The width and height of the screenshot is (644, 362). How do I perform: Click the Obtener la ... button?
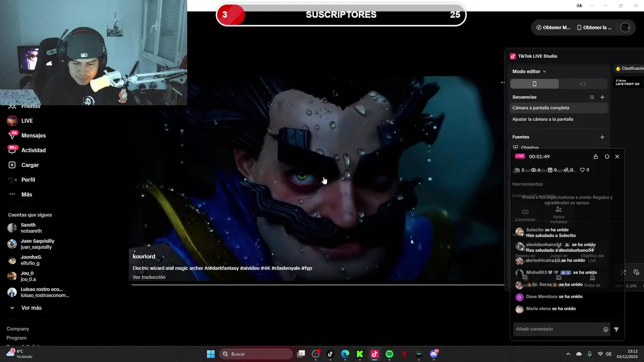pyautogui.click(x=594, y=28)
